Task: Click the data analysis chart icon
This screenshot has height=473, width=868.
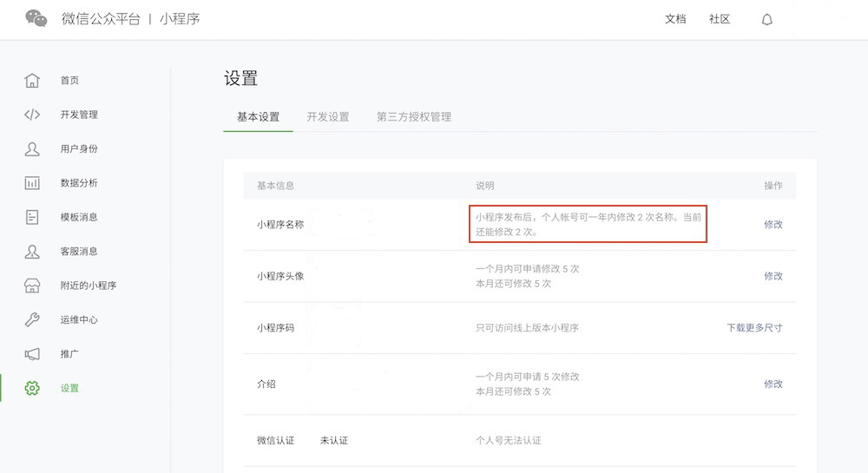Action: click(32, 183)
